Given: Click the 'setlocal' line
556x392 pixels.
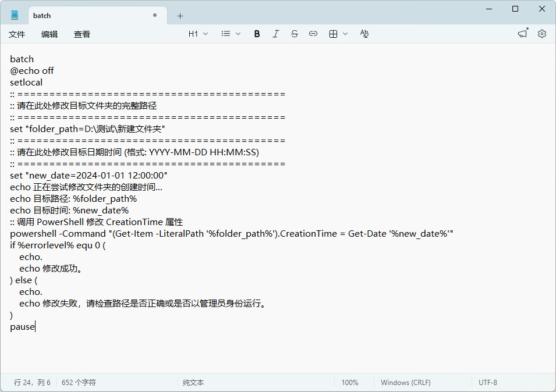Looking at the screenshot, I should [26, 83].
